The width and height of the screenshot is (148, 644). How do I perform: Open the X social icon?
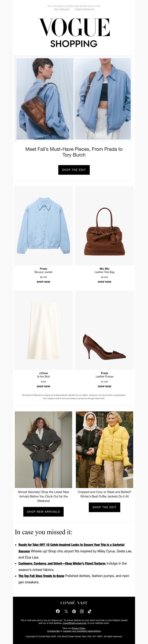pyautogui.click(x=66, y=611)
